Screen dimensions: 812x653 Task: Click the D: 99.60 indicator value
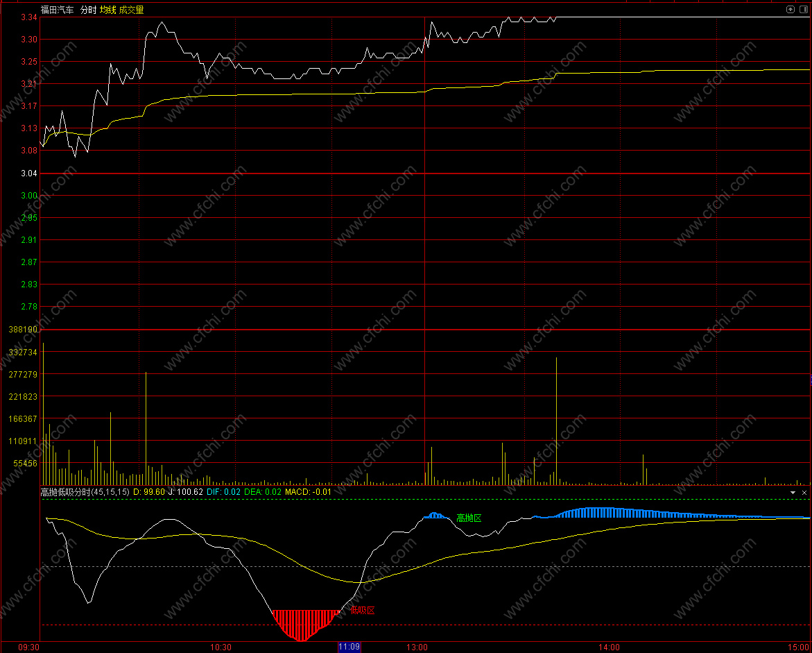point(149,492)
